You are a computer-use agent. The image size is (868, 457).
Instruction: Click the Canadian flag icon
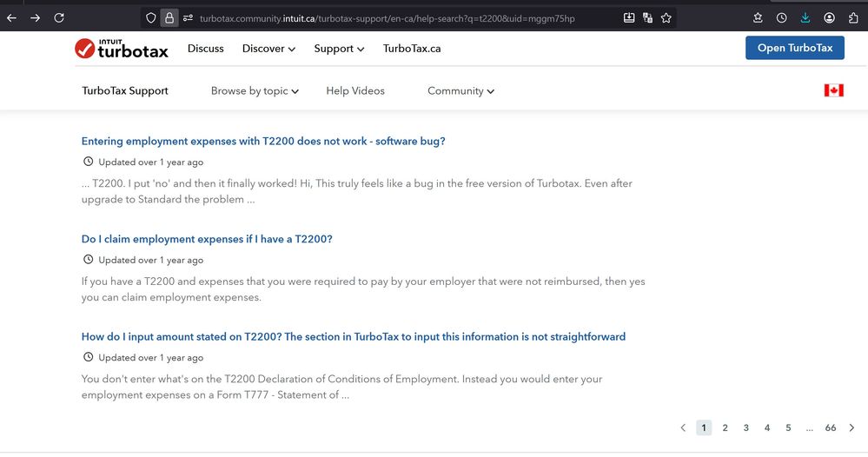tap(833, 90)
